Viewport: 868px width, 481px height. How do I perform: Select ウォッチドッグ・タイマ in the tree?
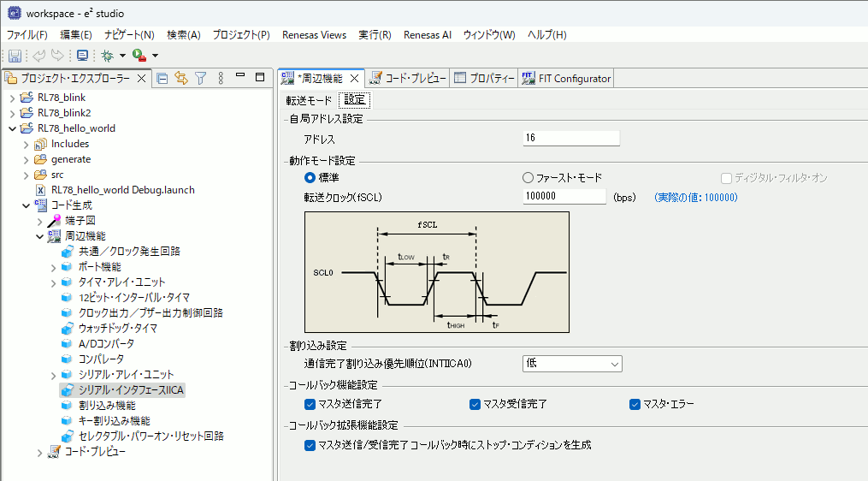117,328
